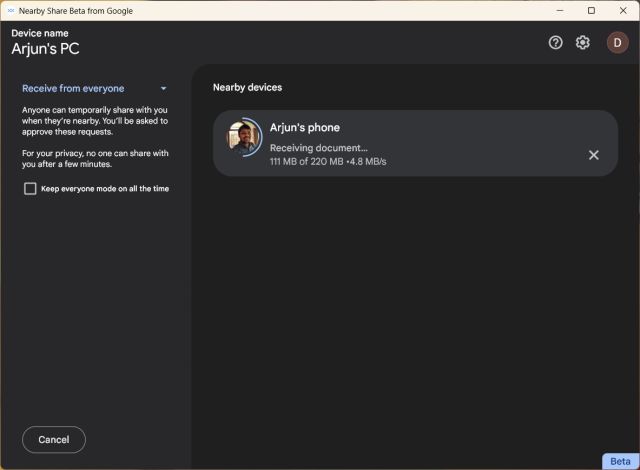Screen dimensions: 640x470
Task: Enable Keep everyone mode on all the time
Action: coord(30,188)
